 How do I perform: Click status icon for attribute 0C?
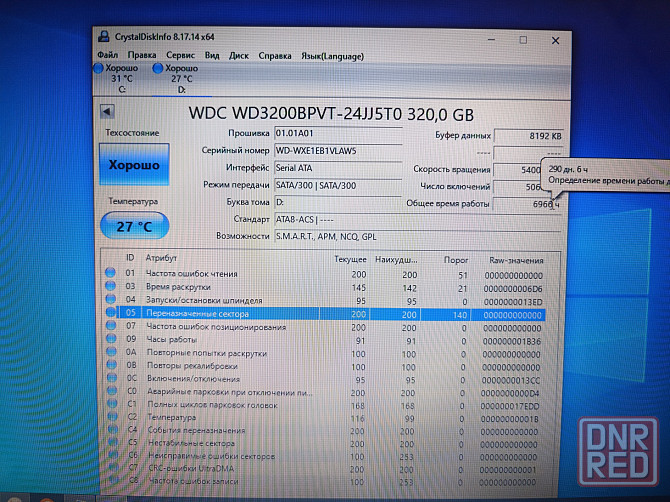click(112, 378)
